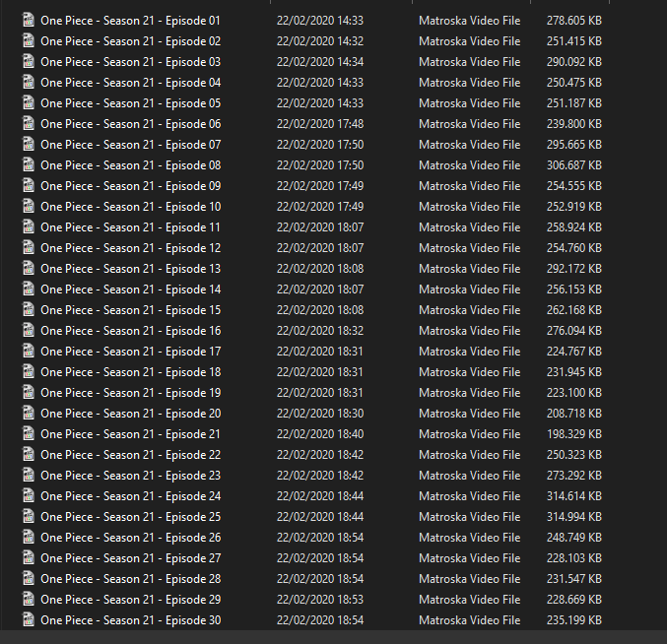This screenshot has height=644, width=667.
Task: Click the file icon for Episode 23
Action: tap(29, 476)
